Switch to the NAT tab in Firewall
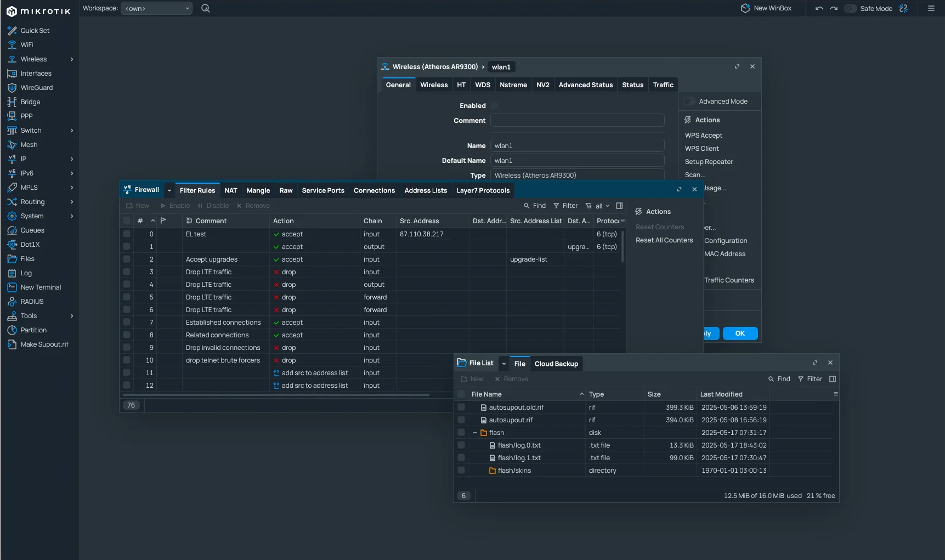945x560 pixels. coord(231,190)
